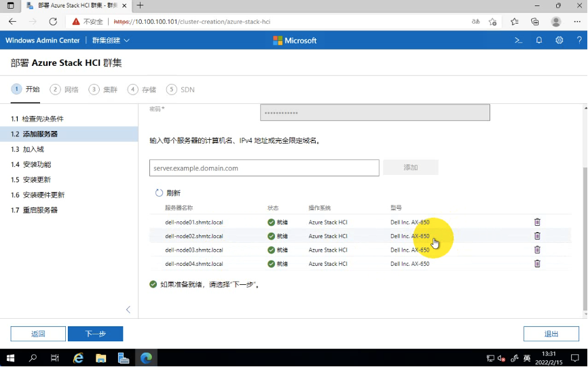Click 服务器名称 column header
588x367 pixels.
click(x=179, y=208)
